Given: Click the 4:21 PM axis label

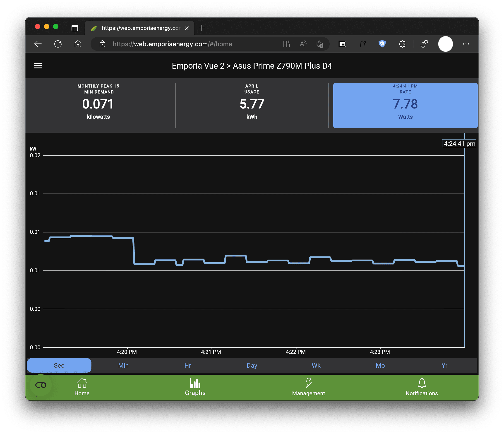Looking at the screenshot, I should [x=211, y=352].
